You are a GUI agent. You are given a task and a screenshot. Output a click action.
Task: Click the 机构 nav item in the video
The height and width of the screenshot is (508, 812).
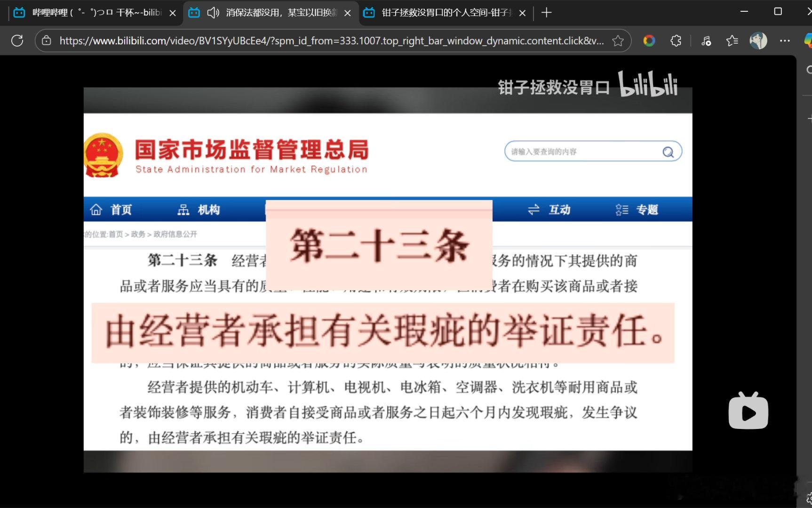pyautogui.click(x=199, y=210)
